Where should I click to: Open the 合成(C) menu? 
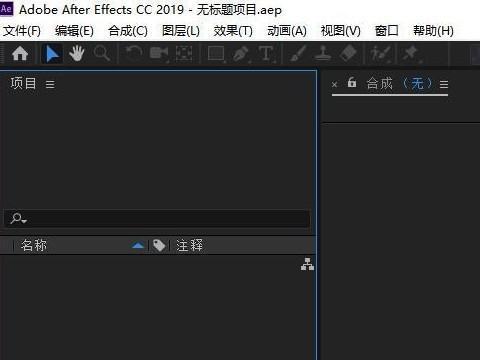pyautogui.click(x=128, y=31)
